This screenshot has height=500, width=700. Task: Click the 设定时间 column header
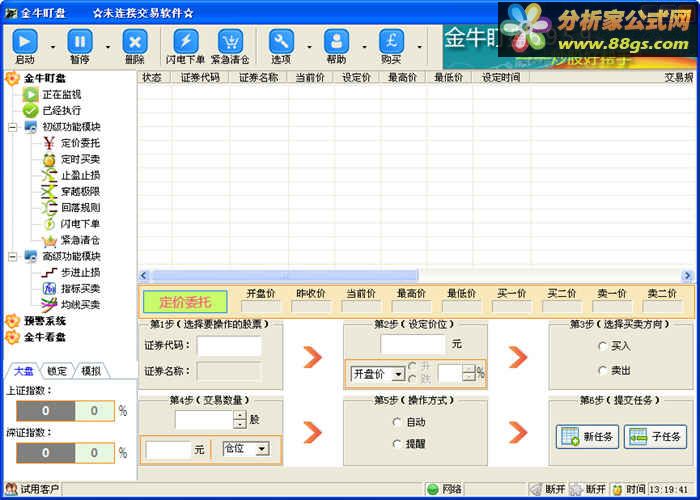pyautogui.click(x=501, y=77)
